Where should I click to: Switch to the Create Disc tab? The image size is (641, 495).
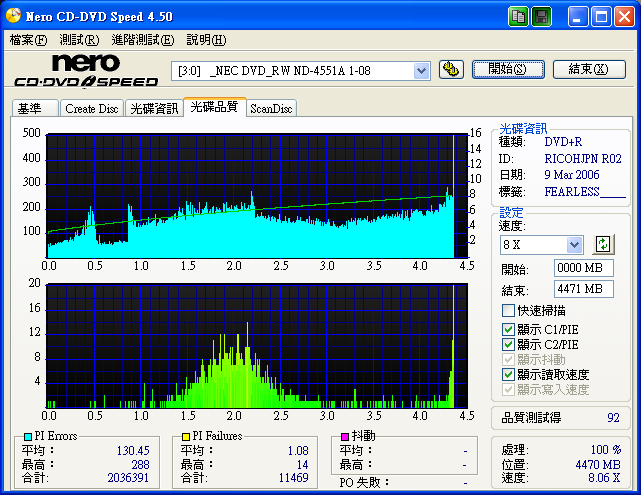[92, 108]
